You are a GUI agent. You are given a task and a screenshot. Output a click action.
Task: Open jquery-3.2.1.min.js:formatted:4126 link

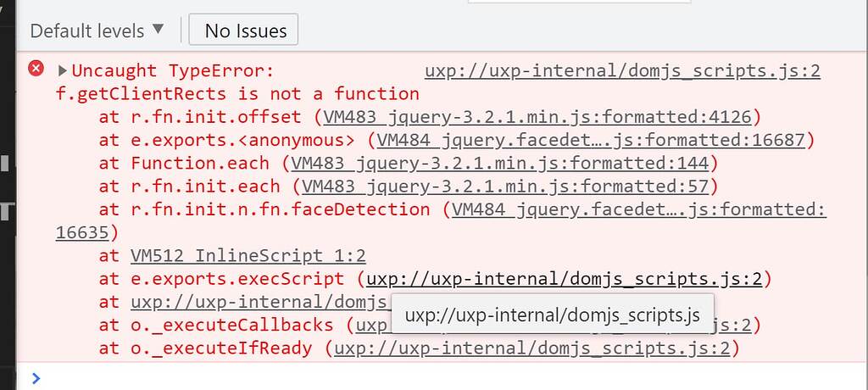point(537,118)
